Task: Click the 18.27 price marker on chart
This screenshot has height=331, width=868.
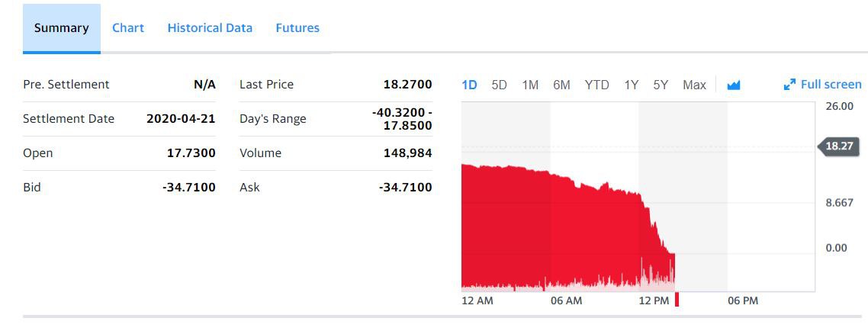Action: [x=839, y=146]
